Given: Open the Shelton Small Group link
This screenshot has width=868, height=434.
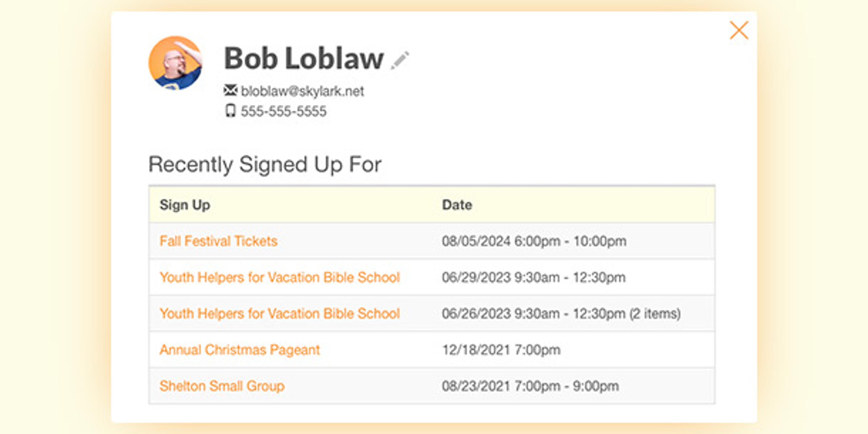Looking at the screenshot, I should (222, 386).
